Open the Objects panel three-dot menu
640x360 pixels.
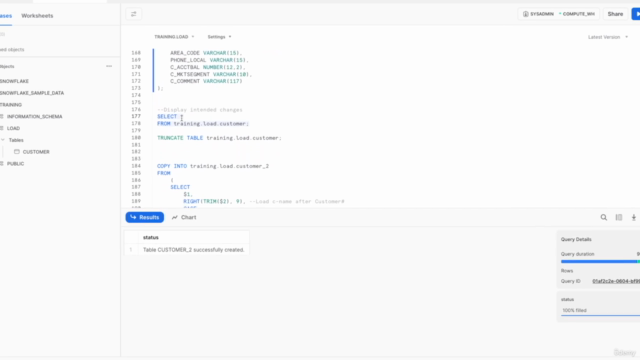tap(109, 66)
